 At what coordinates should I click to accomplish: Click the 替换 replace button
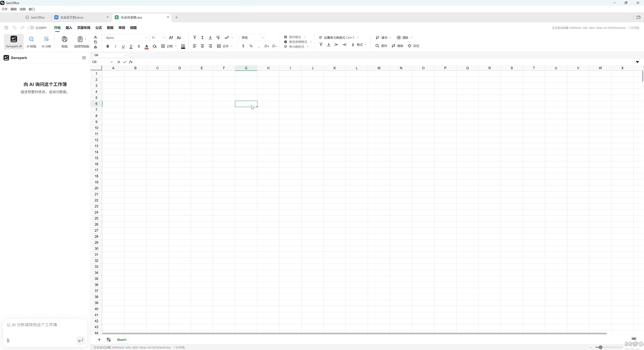pyautogui.click(x=397, y=46)
